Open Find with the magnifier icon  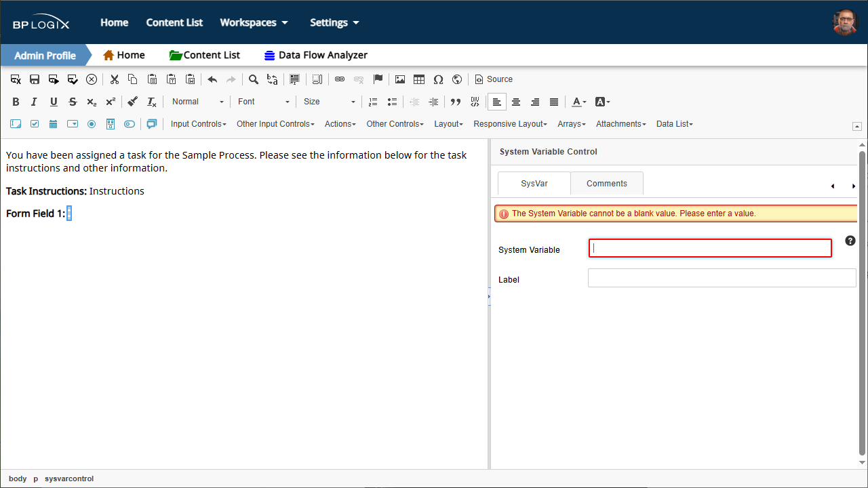(254, 79)
